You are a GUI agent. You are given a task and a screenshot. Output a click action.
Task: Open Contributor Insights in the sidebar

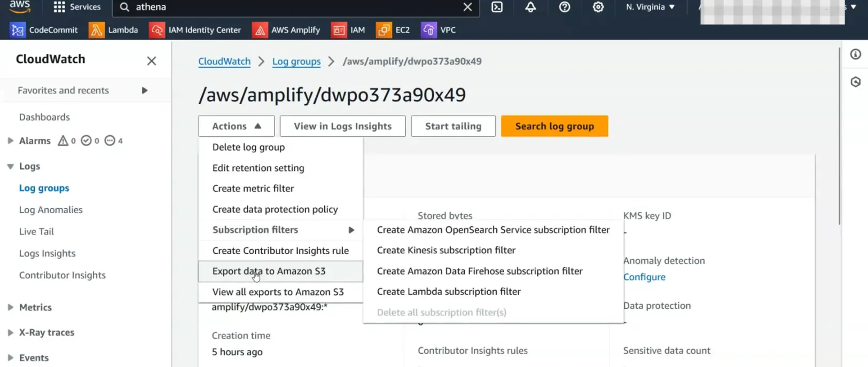62,275
